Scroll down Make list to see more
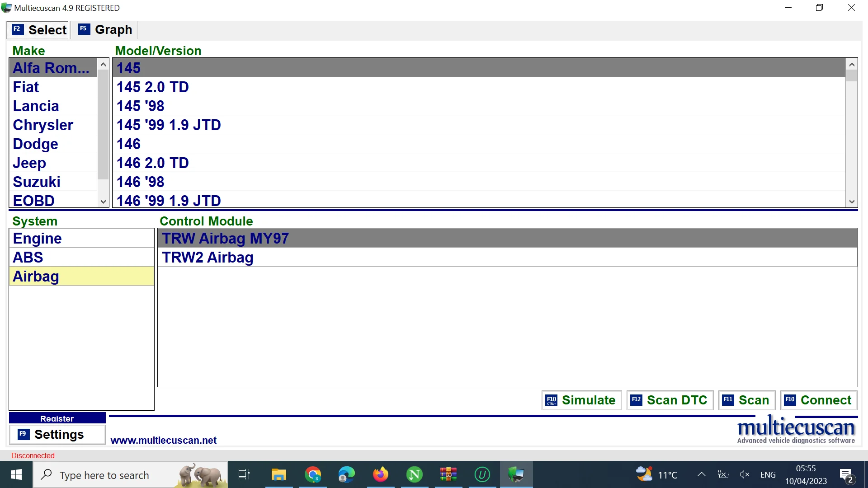Viewport: 868px width, 488px height. point(103,202)
